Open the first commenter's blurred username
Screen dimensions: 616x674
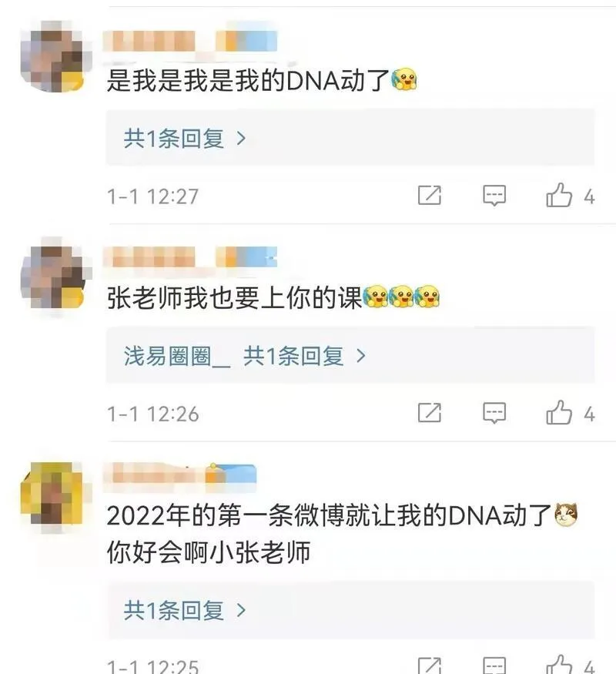click(x=190, y=42)
